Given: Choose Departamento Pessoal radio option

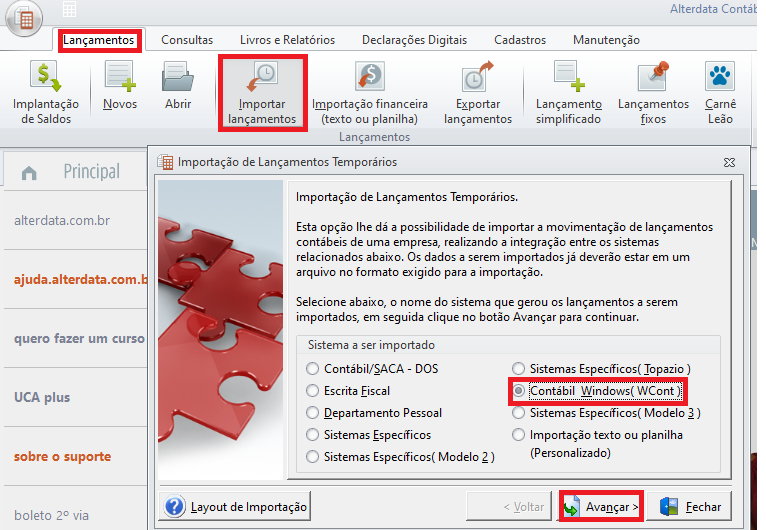Looking at the screenshot, I should click(312, 413).
